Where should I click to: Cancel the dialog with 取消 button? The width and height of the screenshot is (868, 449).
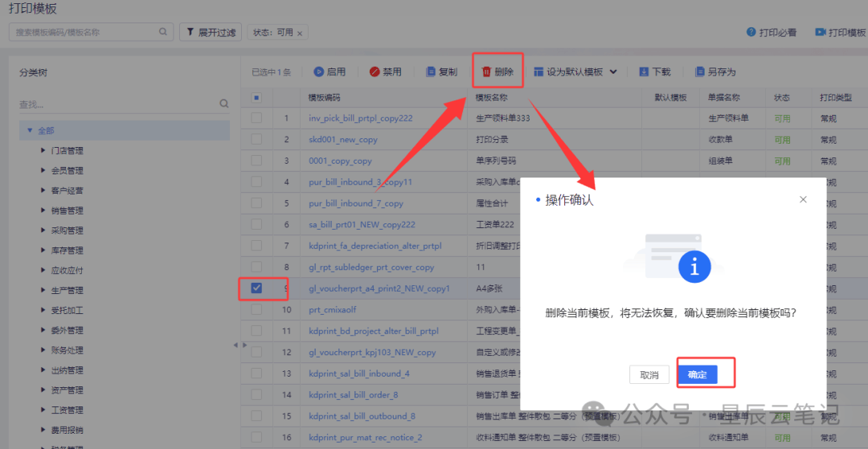649,374
